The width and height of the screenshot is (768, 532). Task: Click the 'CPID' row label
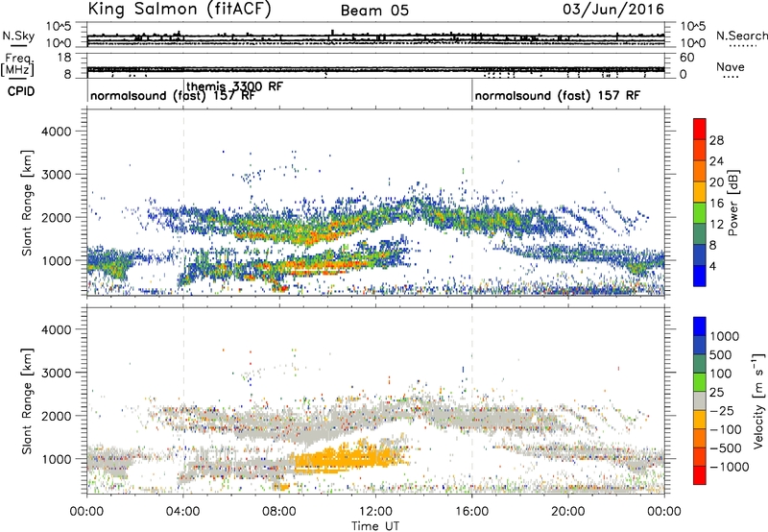pyautogui.click(x=21, y=91)
